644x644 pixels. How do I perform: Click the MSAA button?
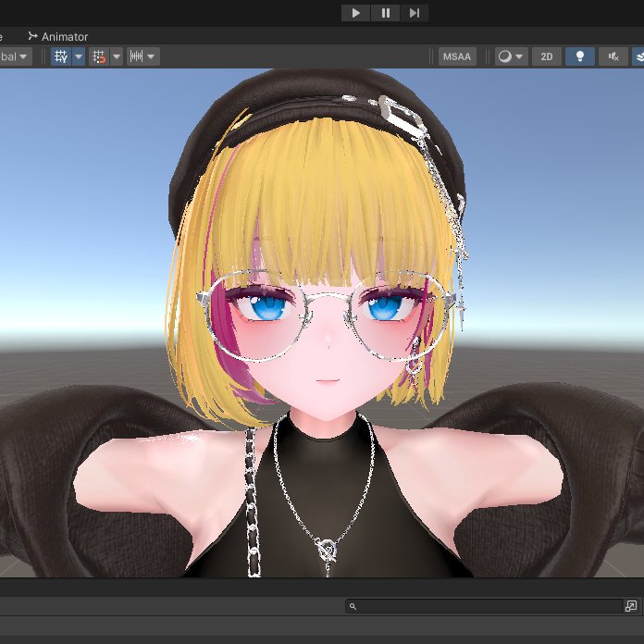pyautogui.click(x=457, y=56)
